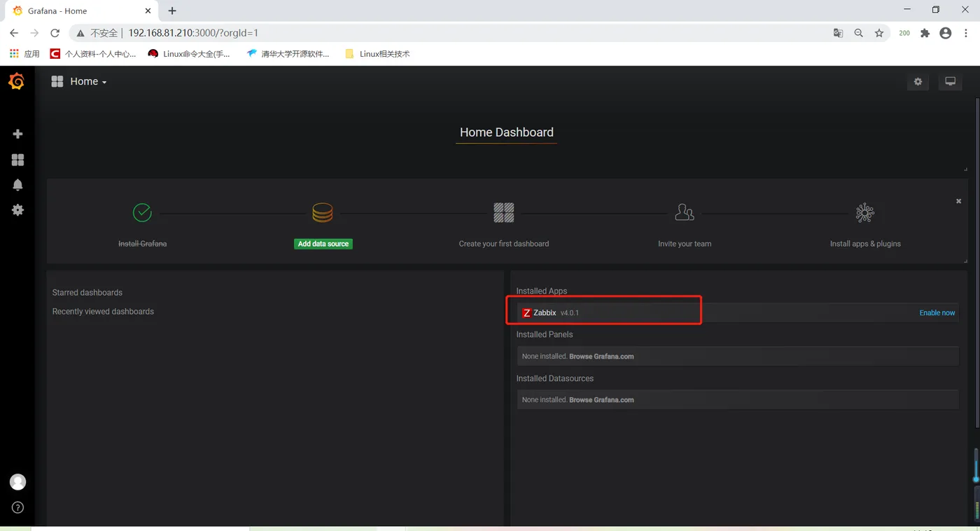980x531 pixels.
Task: Open the Dashboards menu in sidebar
Action: (17, 160)
